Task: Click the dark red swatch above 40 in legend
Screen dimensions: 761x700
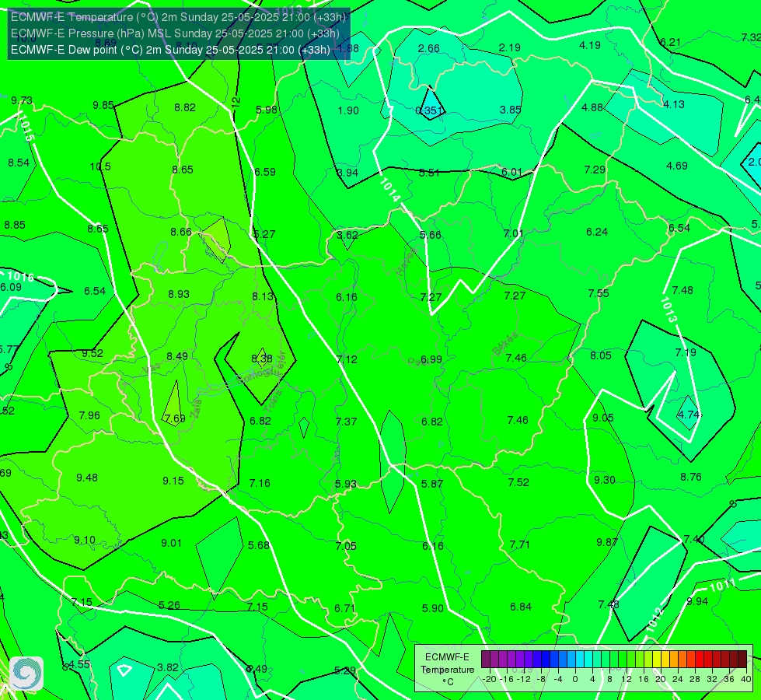Action: click(742, 660)
